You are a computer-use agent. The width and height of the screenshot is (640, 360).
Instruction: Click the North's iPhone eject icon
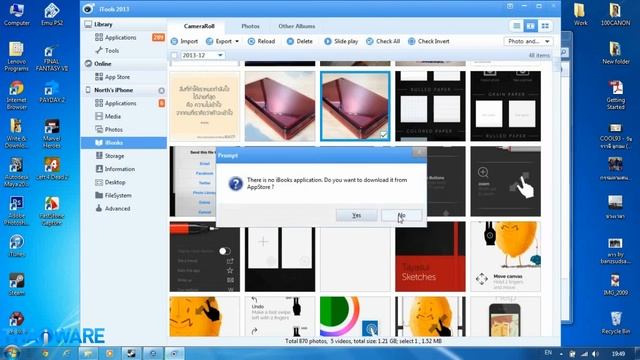click(x=162, y=90)
